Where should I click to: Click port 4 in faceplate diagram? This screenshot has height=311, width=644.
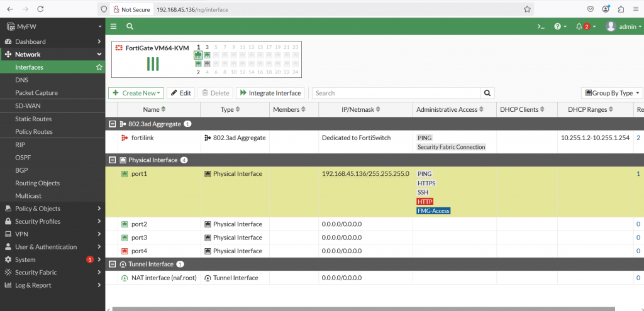coord(207,64)
